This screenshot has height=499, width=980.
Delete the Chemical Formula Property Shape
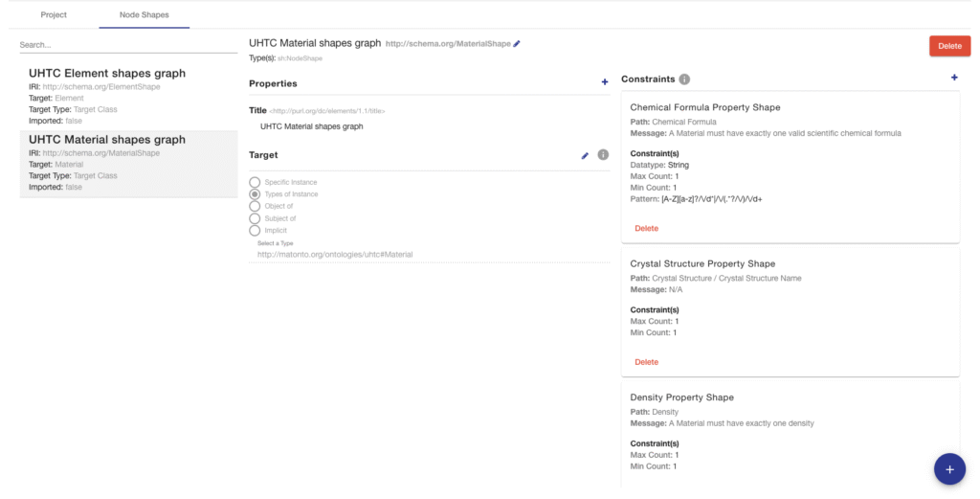pos(646,229)
